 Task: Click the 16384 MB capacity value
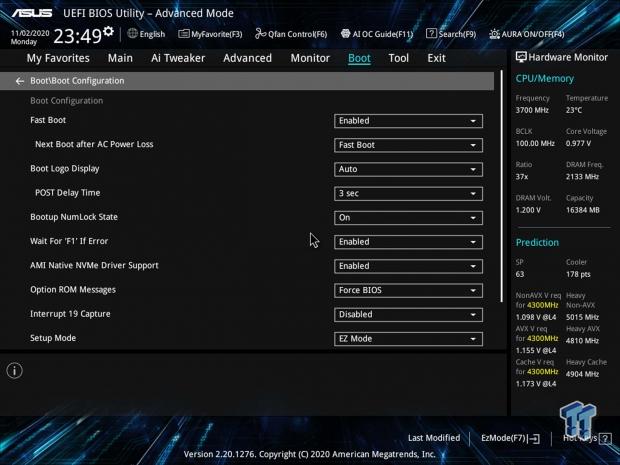click(582, 210)
